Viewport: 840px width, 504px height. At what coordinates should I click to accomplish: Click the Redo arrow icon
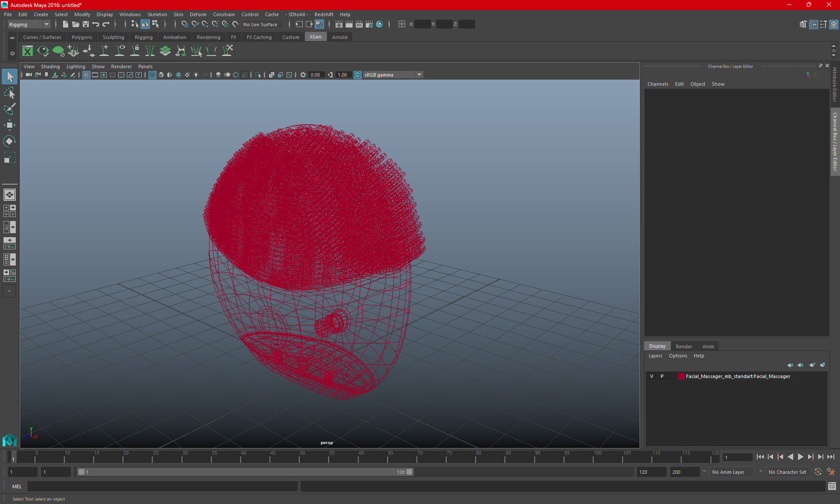[106, 24]
